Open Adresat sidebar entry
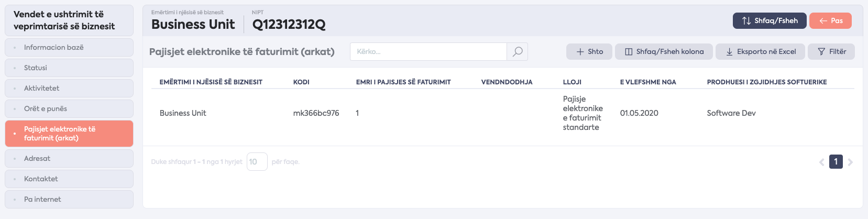The image size is (868, 219). (x=69, y=158)
